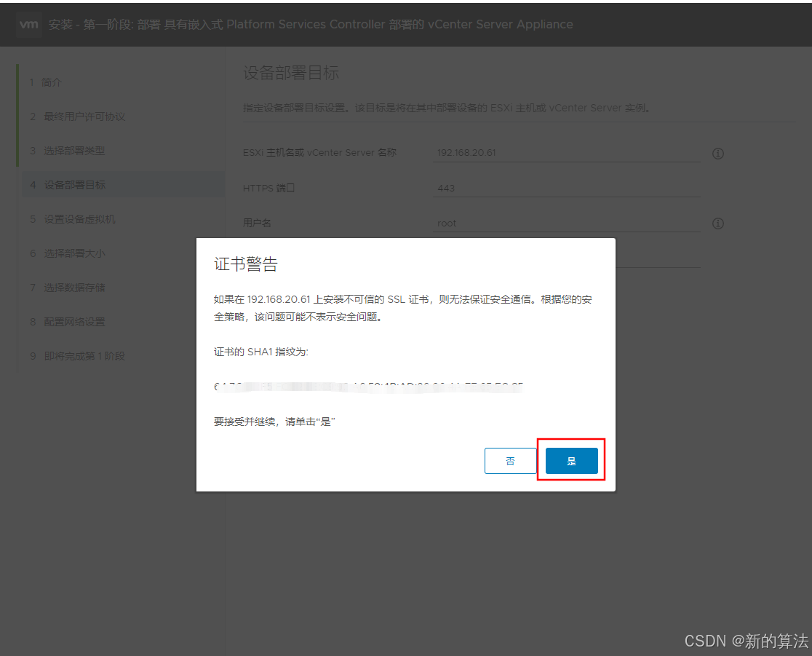Click the 证书警告 dialog title
Image resolution: width=812 pixels, height=656 pixels.
pos(246,264)
